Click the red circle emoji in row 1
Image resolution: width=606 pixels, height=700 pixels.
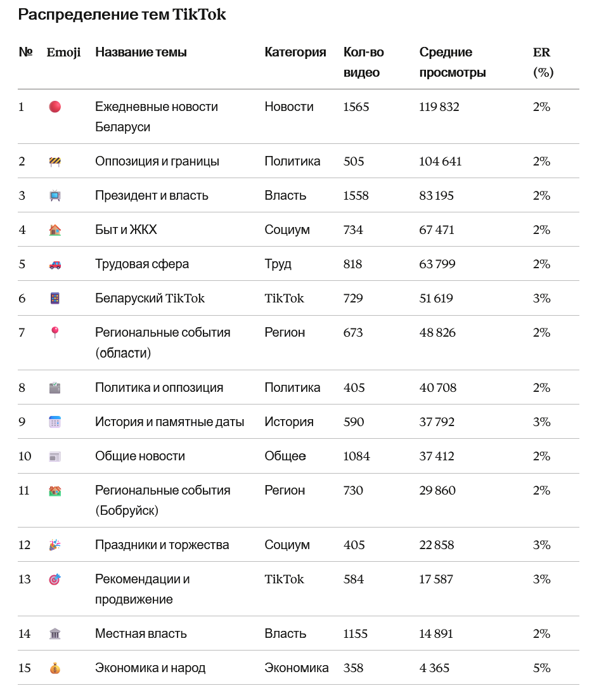click(x=55, y=107)
